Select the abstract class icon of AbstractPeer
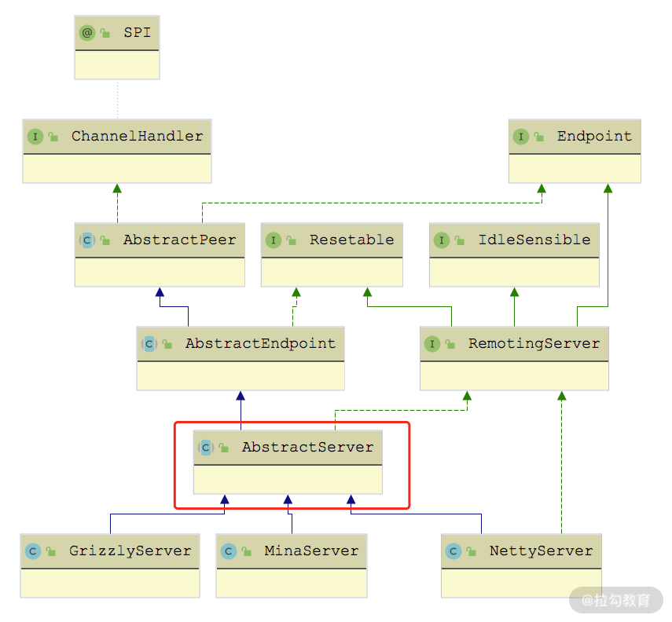 point(87,240)
